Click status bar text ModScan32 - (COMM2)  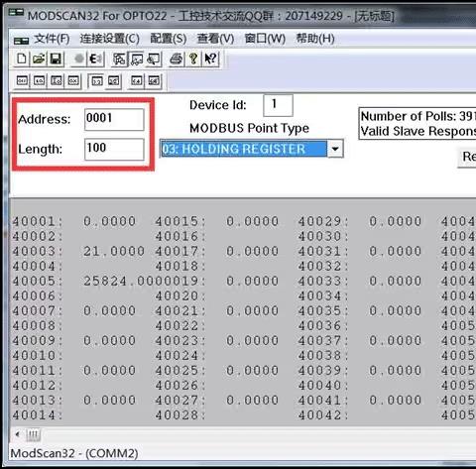tap(74, 453)
